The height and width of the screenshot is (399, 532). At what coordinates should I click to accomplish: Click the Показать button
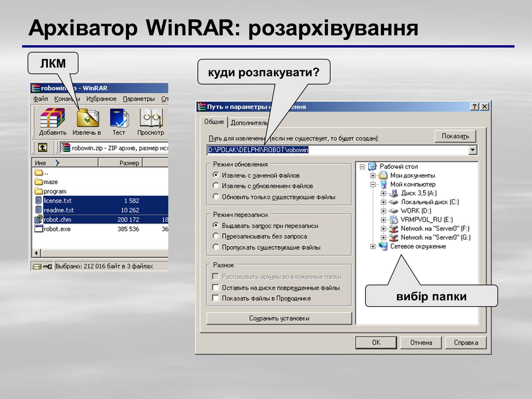[x=455, y=136]
